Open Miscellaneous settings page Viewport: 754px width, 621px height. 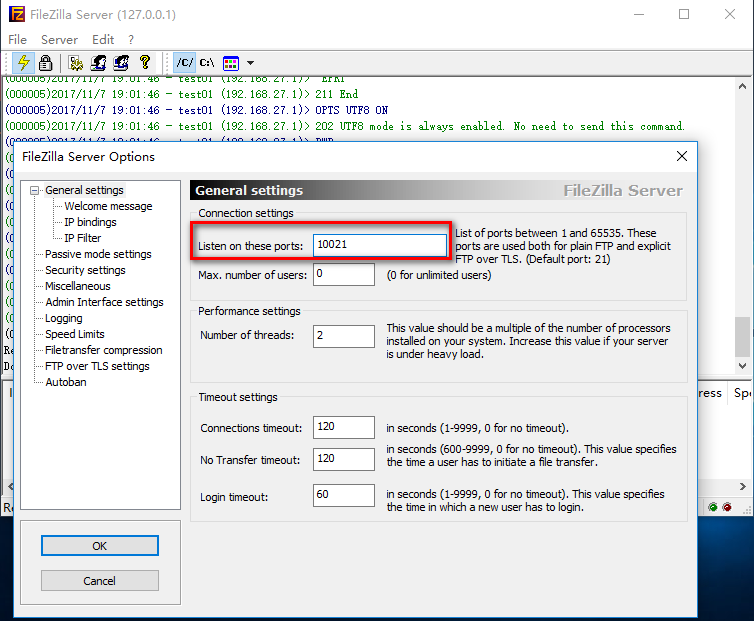pyautogui.click(x=78, y=286)
